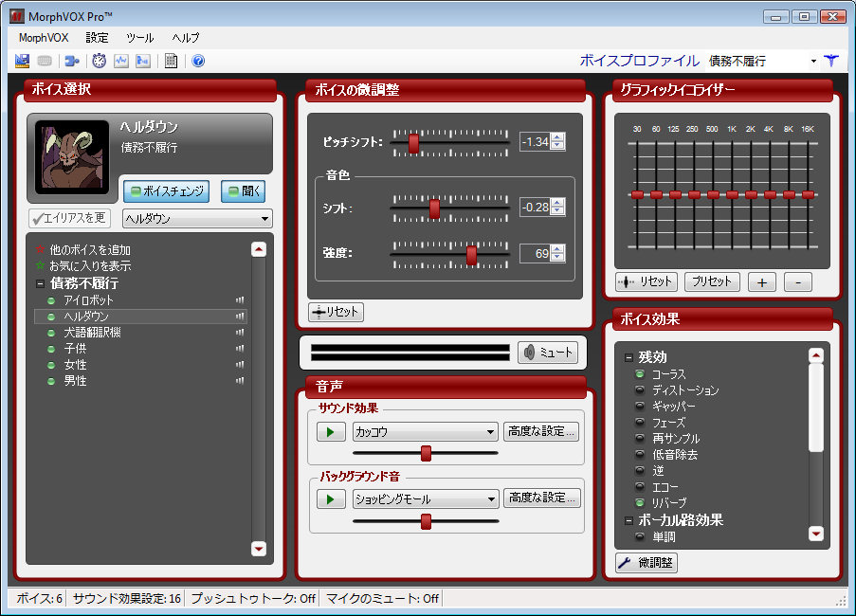Select the アイロボット voice
Viewport: 856px width, 616px height.
tap(88, 300)
